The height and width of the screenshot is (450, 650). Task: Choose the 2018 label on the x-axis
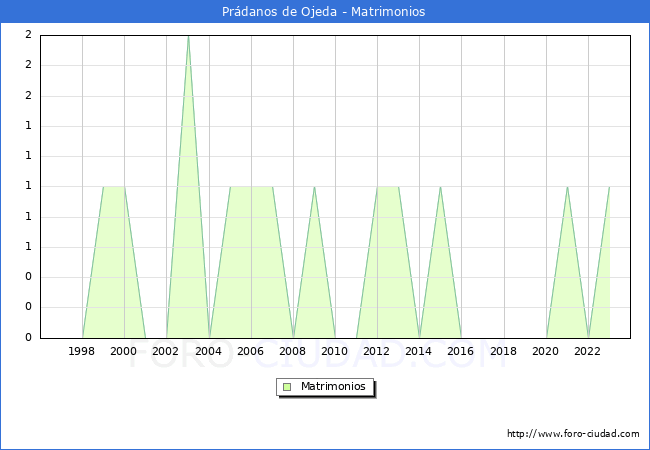[x=504, y=351]
